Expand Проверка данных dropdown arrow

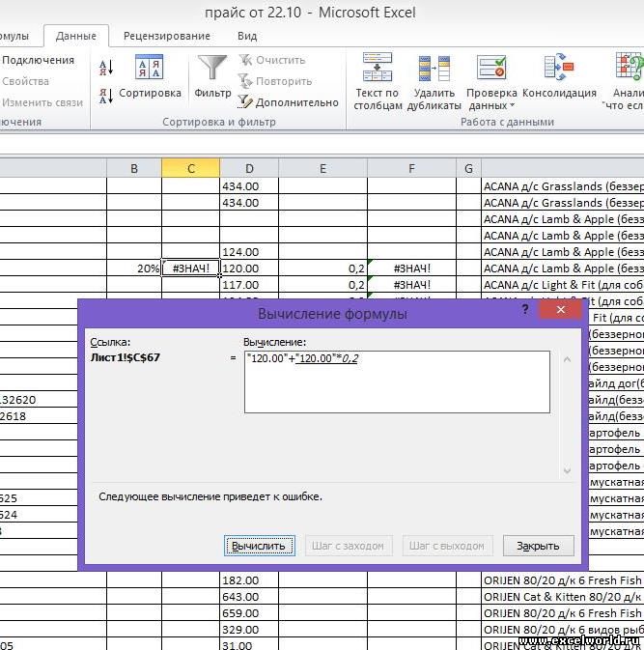513,105
